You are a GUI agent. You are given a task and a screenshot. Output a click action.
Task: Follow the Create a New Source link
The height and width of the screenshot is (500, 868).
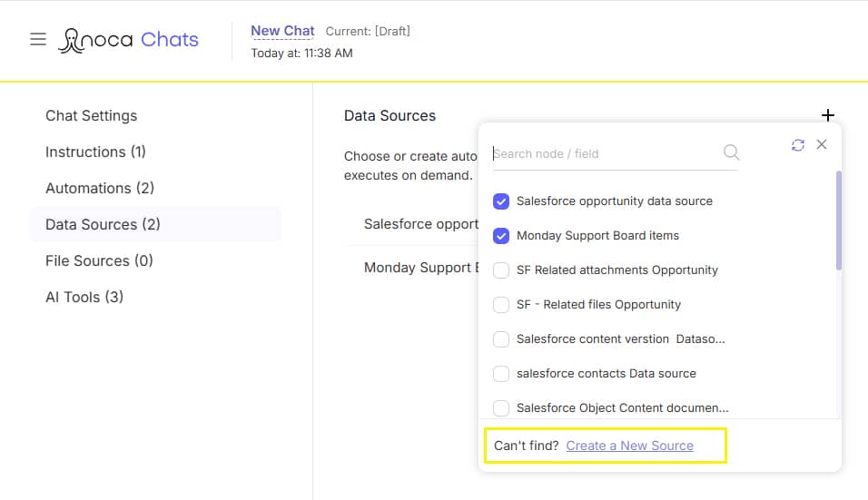(629, 446)
